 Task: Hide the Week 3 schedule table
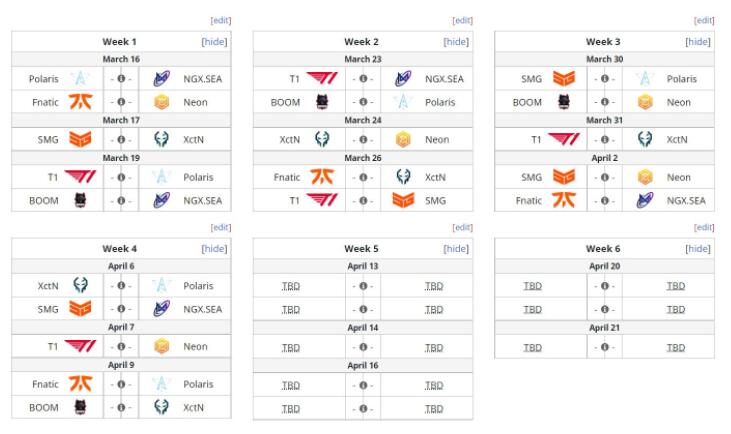pyautogui.click(x=698, y=41)
